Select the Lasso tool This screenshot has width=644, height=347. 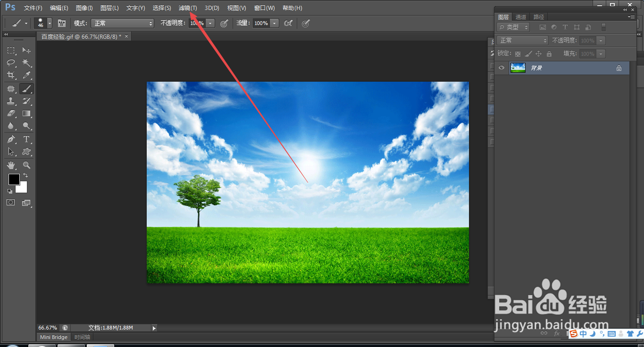click(x=11, y=63)
